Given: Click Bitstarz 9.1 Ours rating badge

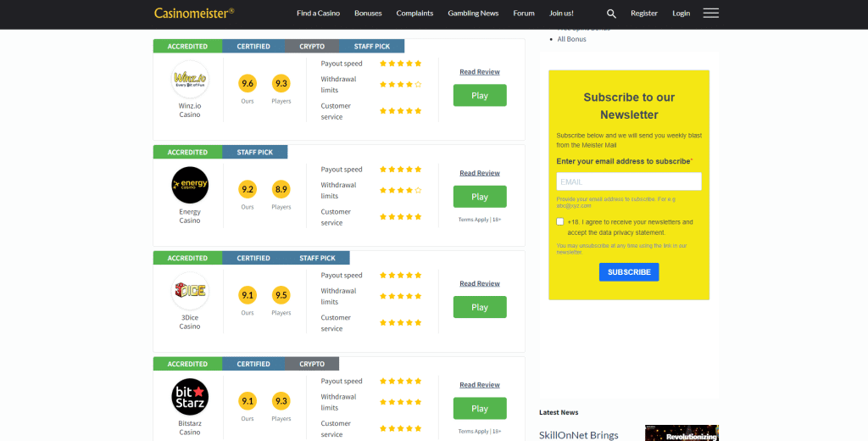Looking at the screenshot, I should tap(248, 401).
